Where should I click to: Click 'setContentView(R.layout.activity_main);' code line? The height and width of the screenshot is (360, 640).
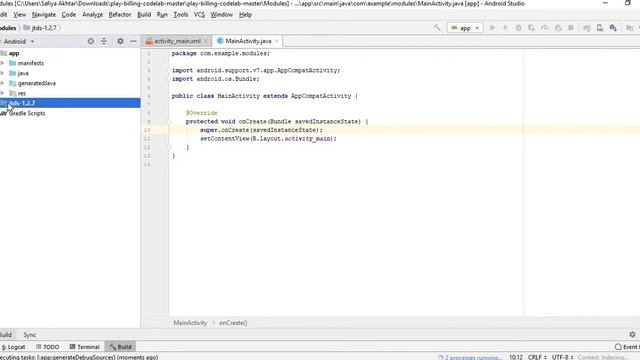(x=268, y=139)
